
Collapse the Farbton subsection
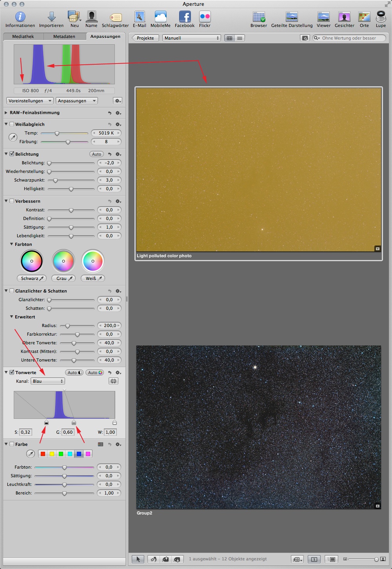(x=11, y=244)
